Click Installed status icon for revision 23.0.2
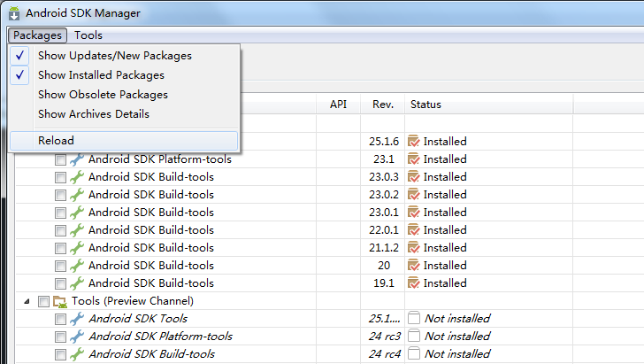Viewport: 644px width, 364px height. (414, 194)
